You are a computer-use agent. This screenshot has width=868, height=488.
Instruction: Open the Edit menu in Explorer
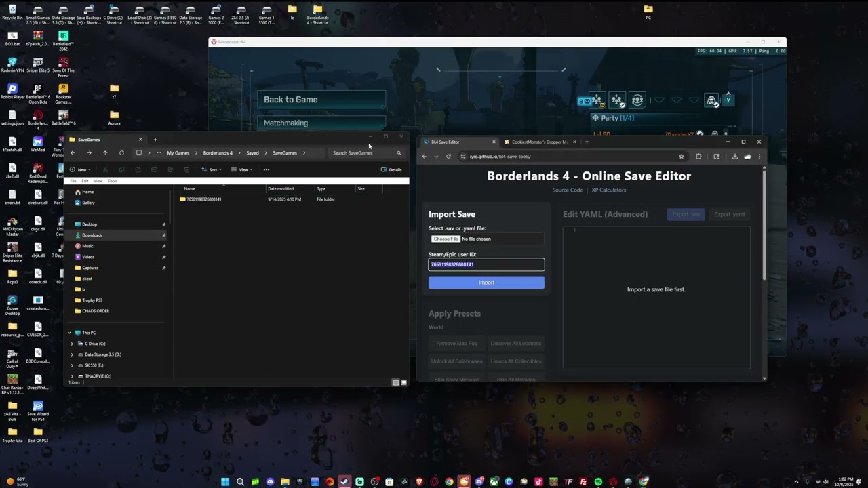click(x=85, y=181)
